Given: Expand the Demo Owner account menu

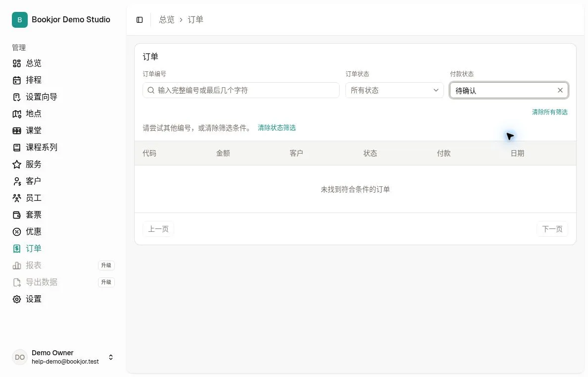Looking at the screenshot, I should click(x=111, y=357).
